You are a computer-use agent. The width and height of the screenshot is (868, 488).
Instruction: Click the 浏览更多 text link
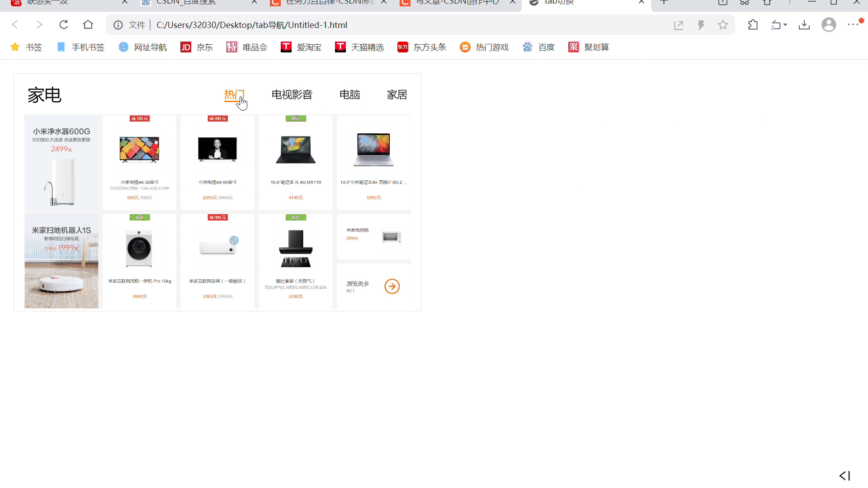(358, 284)
